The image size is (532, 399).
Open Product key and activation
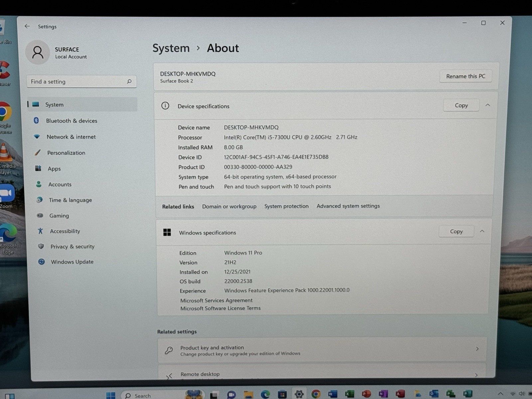(322, 349)
